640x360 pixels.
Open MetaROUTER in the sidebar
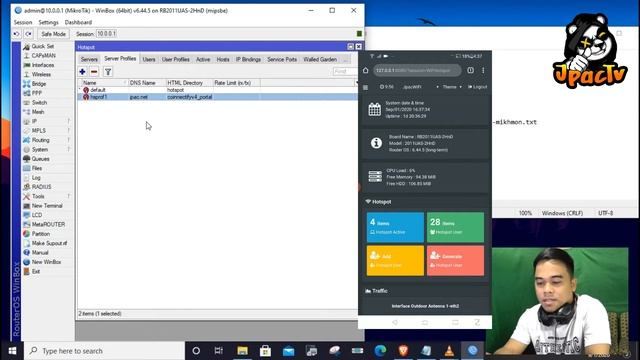(48, 224)
